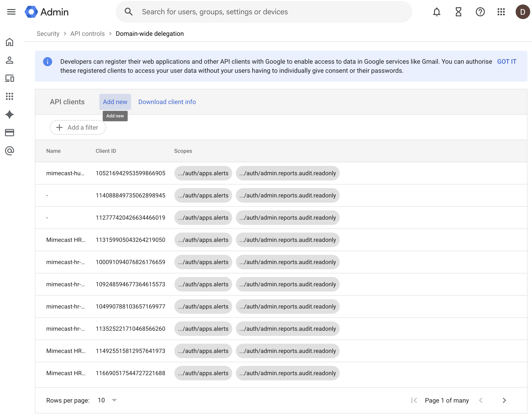This screenshot has height=418, width=532.
Task: Select client ID 114088849735062898945
Action: 130,196
